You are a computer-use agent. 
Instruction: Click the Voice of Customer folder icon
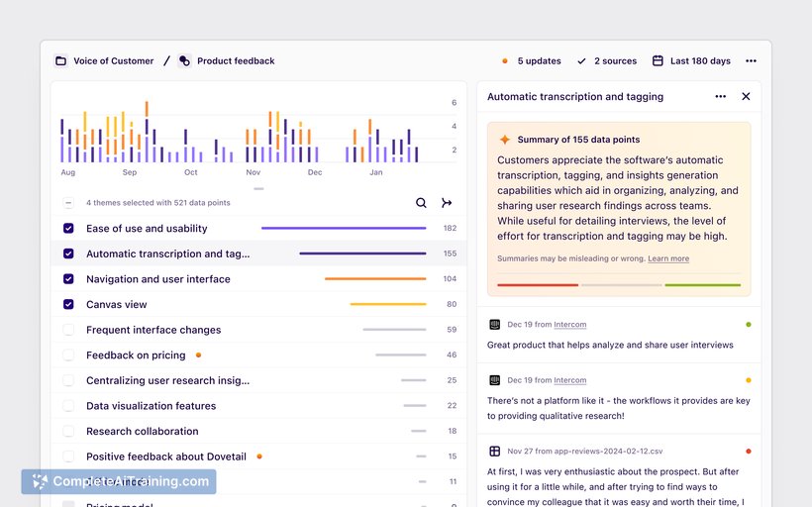coord(61,61)
